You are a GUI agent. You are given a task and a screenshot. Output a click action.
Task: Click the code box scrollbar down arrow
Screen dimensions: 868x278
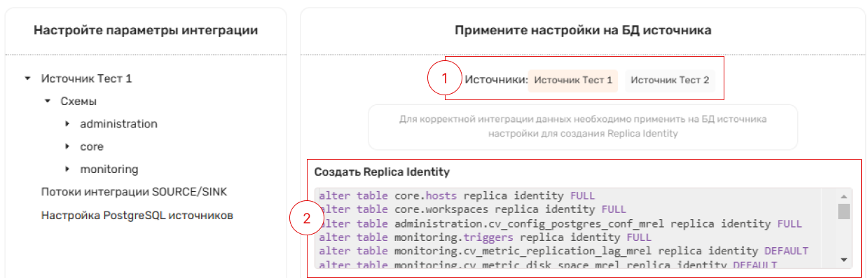[x=843, y=259]
